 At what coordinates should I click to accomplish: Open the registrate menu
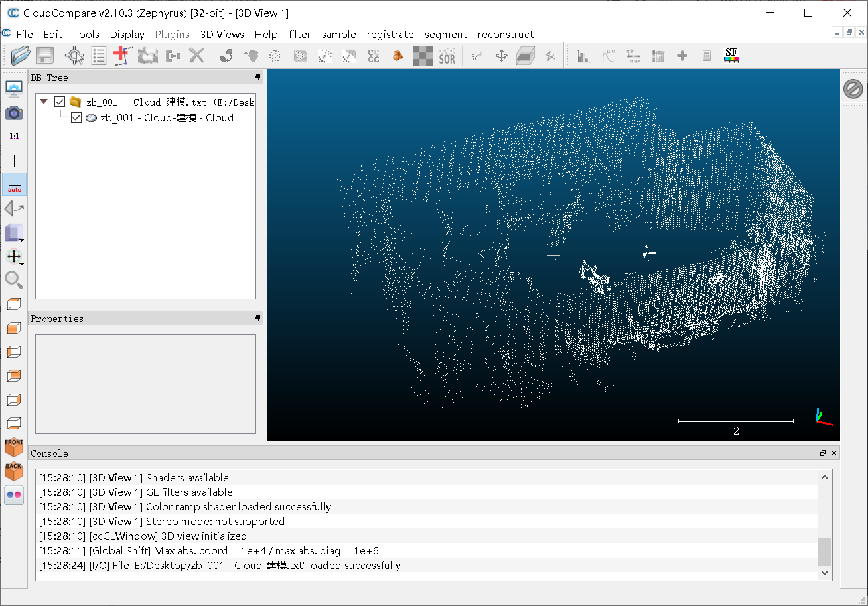coord(390,34)
